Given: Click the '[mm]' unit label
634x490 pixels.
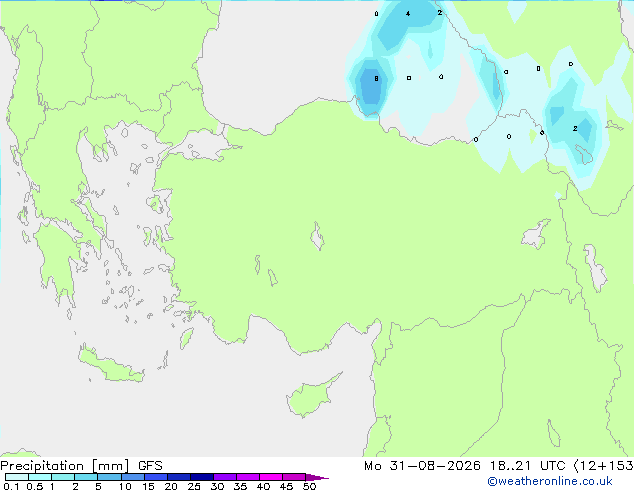Looking at the screenshot, I should coord(110,466).
